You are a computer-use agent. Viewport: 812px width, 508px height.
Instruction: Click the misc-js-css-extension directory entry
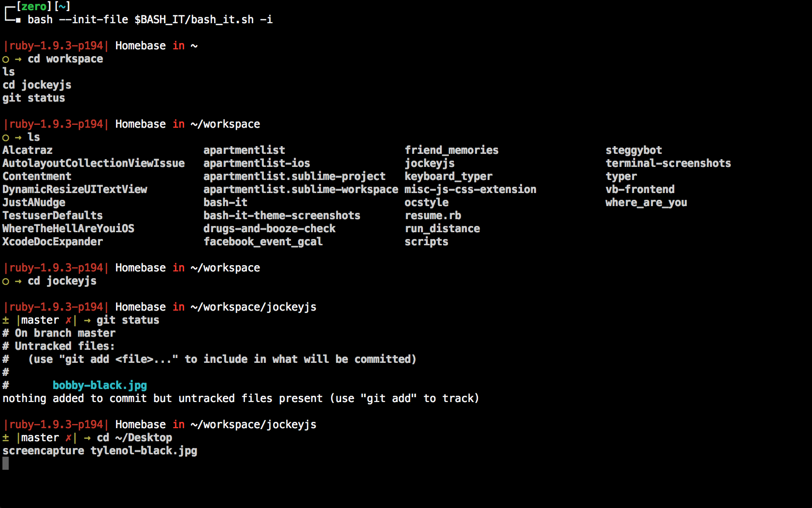pos(470,190)
